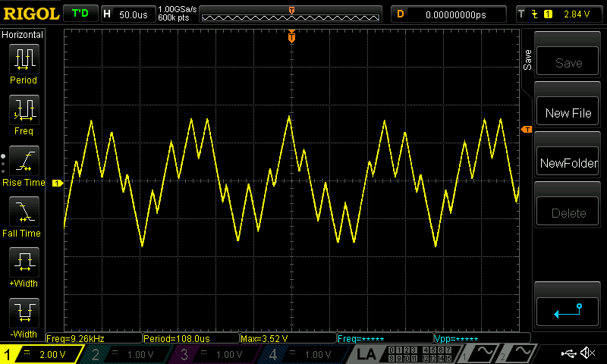Click the USB connection icon
607x364 pixels.
point(568,353)
